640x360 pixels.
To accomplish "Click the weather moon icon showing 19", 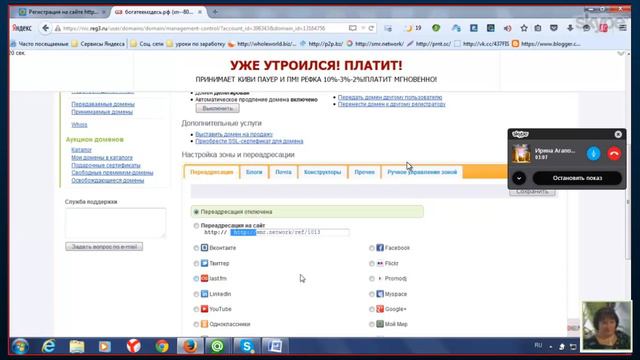I will 412,28.
